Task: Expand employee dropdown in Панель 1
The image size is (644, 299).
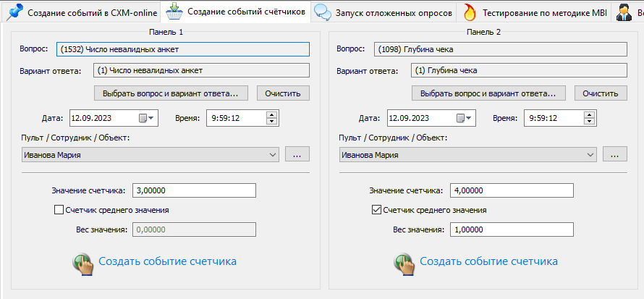Action: [272, 155]
